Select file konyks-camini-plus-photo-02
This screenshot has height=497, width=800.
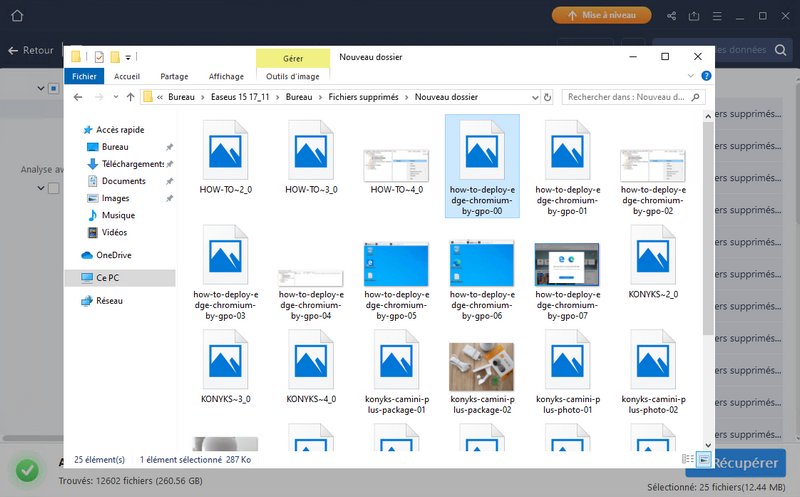pos(653,372)
